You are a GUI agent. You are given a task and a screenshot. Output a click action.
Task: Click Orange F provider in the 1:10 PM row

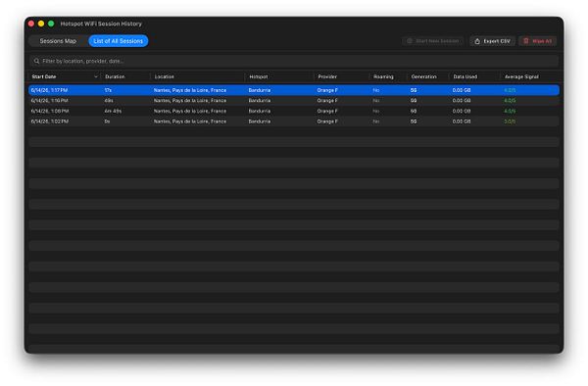[327, 101]
